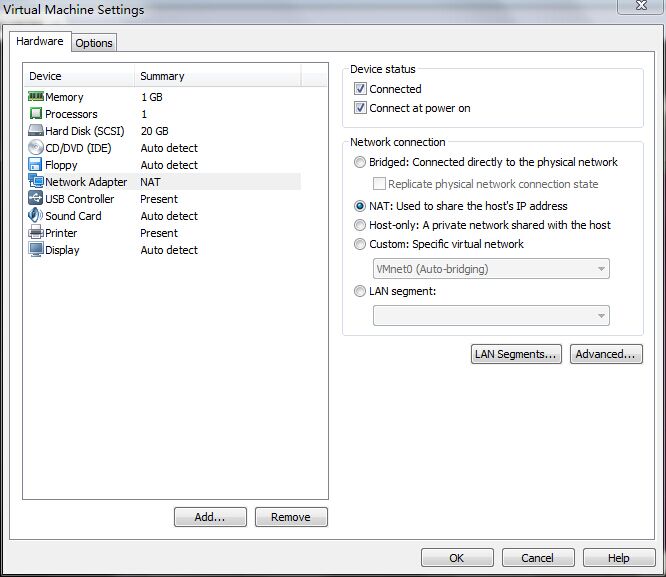666x577 pixels.
Task: Toggle Connect at power on checkbox
Action: pyautogui.click(x=360, y=108)
